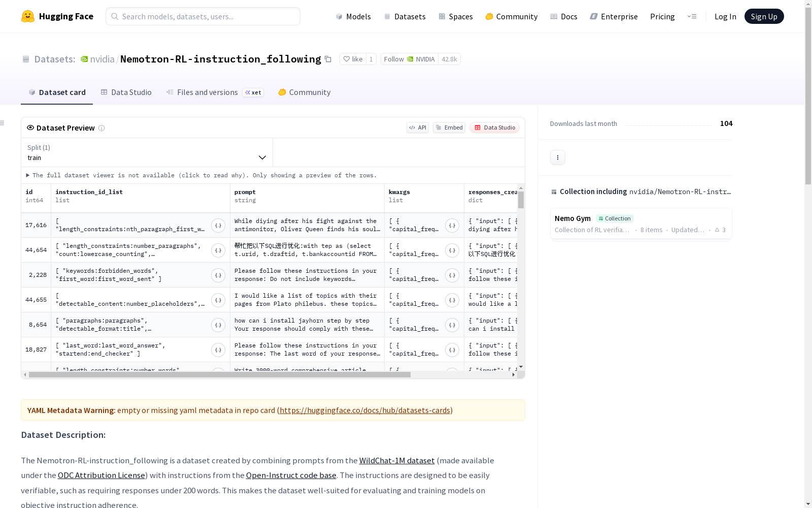812x508 pixels.
Task: Expand kwargs cell in row 8,654
Action: [452, 325]
